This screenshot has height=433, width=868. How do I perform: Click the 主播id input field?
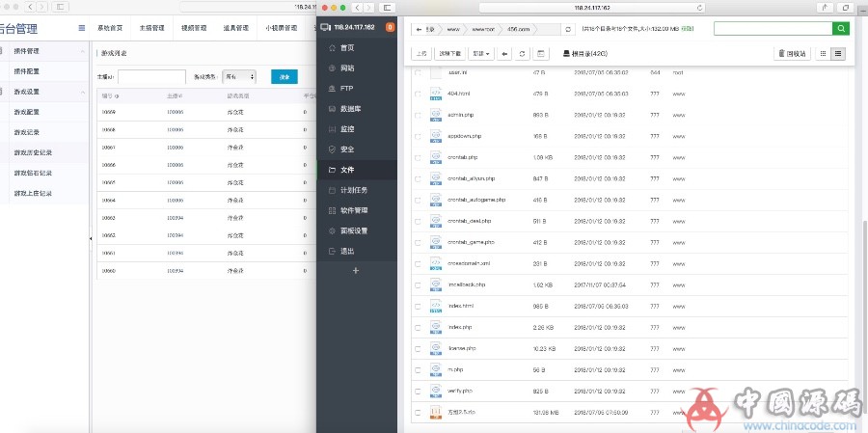pyautogui.click(x=151, y=77)
